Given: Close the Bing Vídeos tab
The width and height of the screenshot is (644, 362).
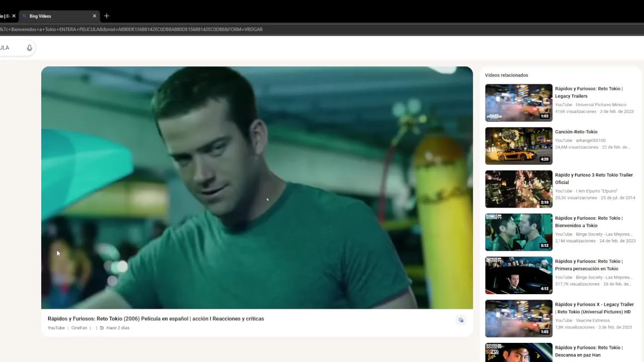Looking at the screenshot, I should 94,16.
